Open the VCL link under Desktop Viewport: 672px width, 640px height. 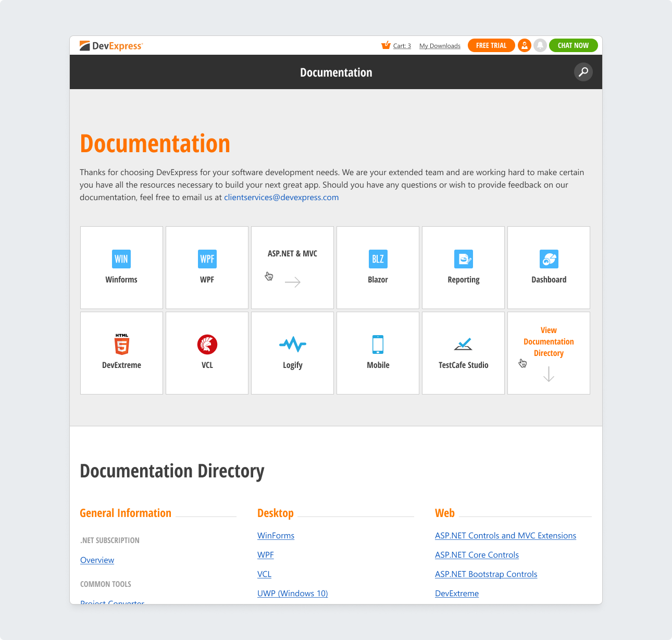(264, 574)
